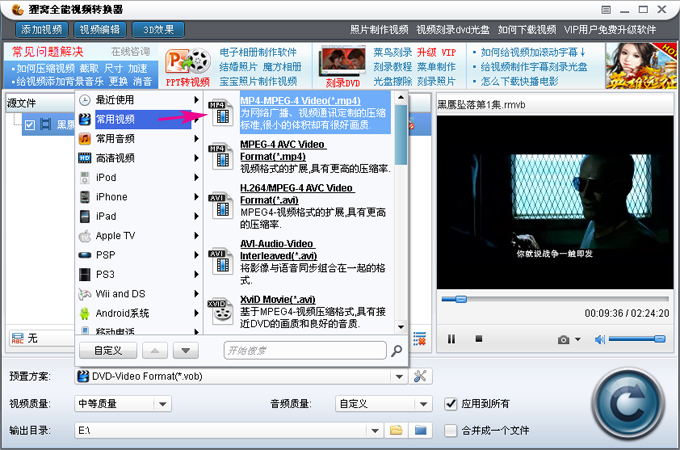Viewport: 680px width, 450px height.
Task: Click the MPEG-4 AVC Video mp4 icon
Action: coord(222,156)
